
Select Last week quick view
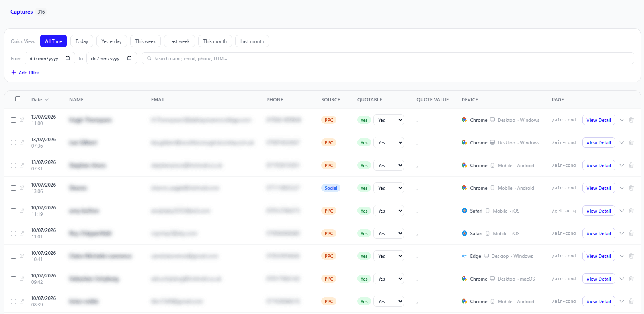[180, 41]
